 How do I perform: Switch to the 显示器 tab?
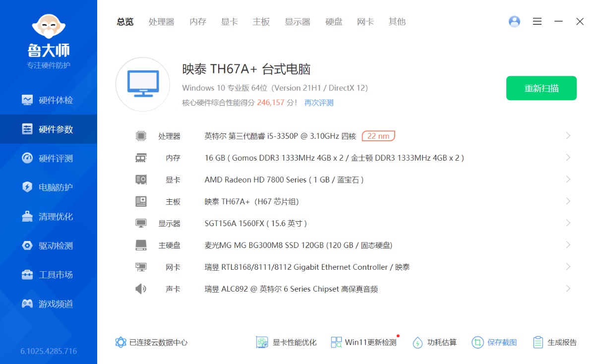point(297,22)
